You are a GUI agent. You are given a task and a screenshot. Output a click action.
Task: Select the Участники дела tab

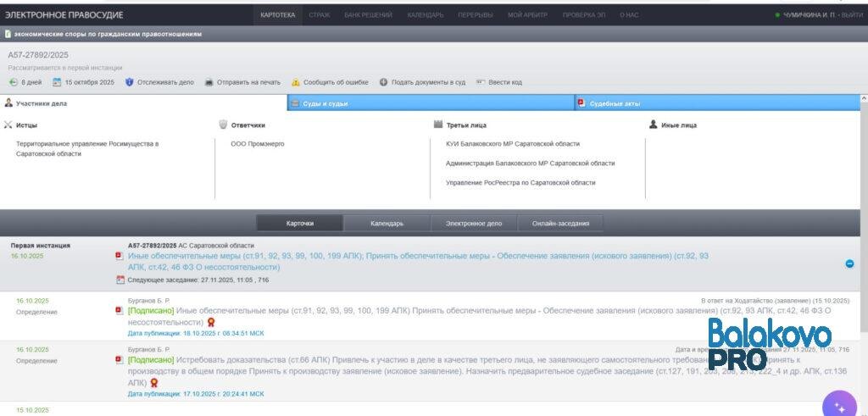click(x=143, y=103)
